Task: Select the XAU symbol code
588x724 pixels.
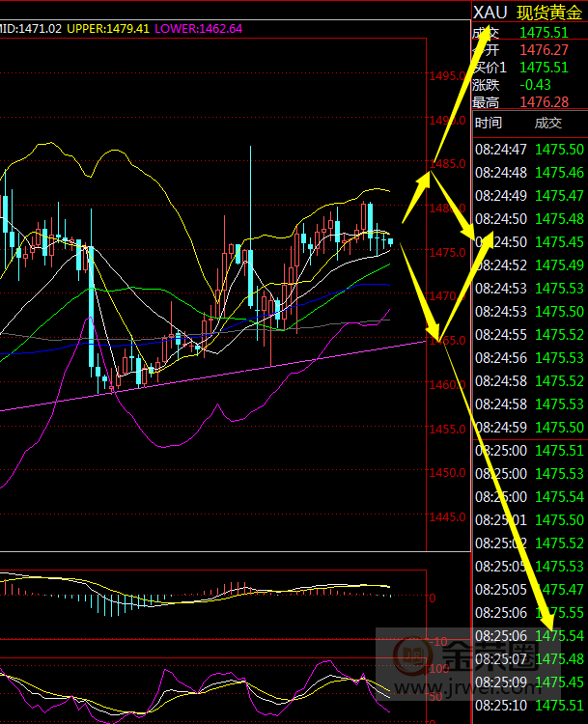Action: pyautogui.click(x=490, y=13)
